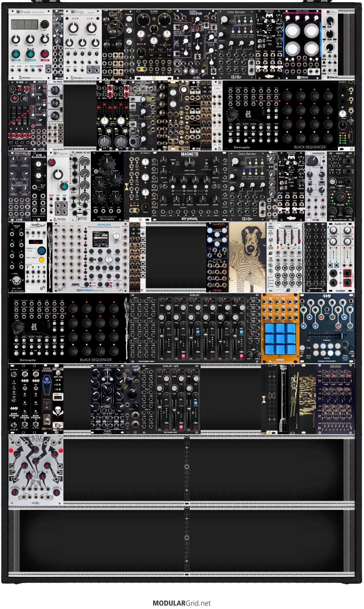Select the 4ms Catalyst Controller module
Screen dimensions: 364x609
(327, 328)
